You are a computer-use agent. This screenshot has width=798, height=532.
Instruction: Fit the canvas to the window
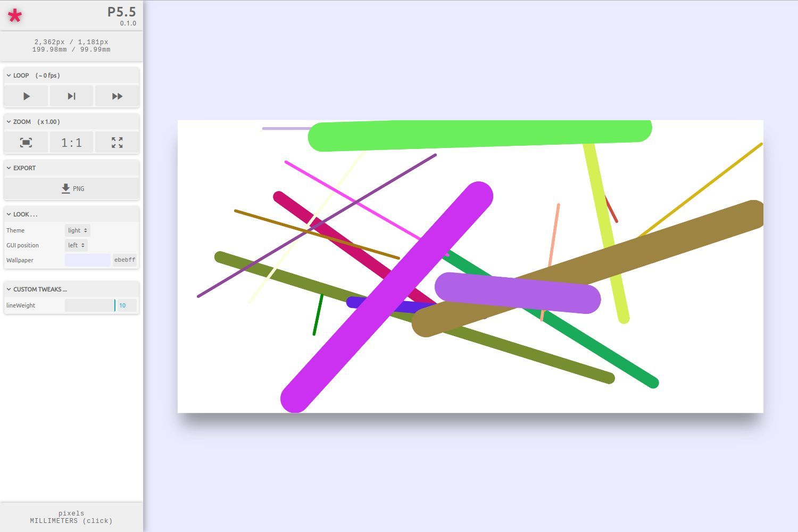pyautogui.click(x=26, y=142)
